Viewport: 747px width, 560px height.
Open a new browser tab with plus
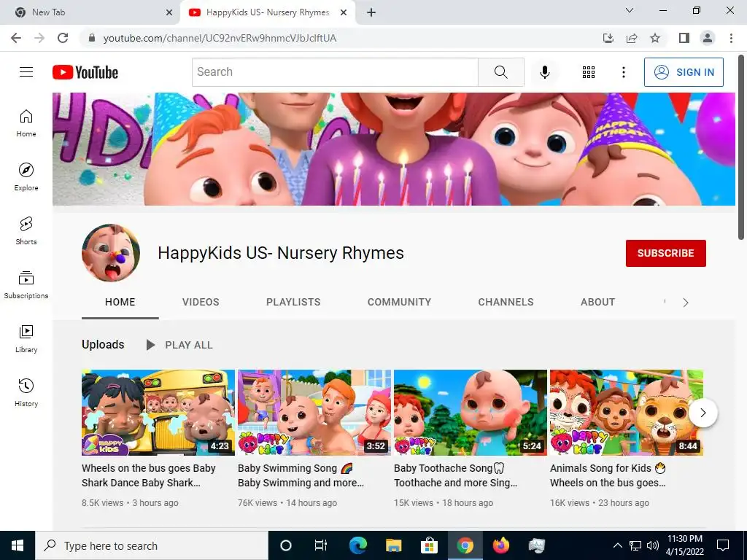pos(371,12)
